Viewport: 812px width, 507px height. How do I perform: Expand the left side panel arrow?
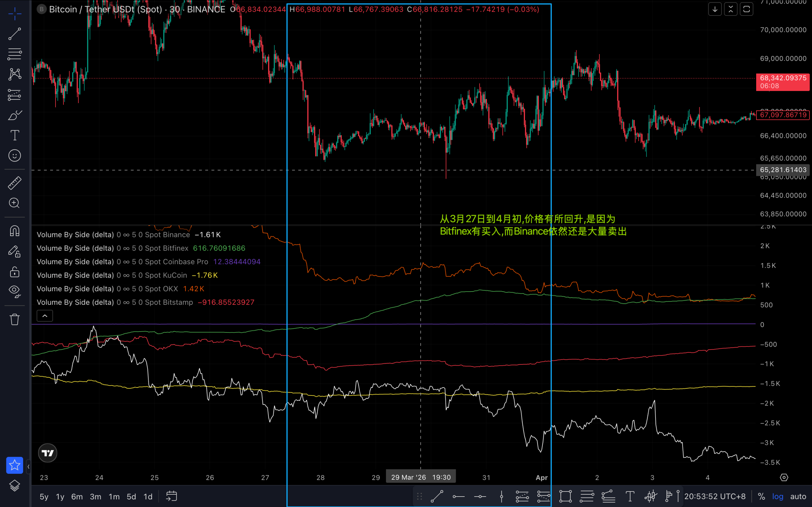coord(28,466)
